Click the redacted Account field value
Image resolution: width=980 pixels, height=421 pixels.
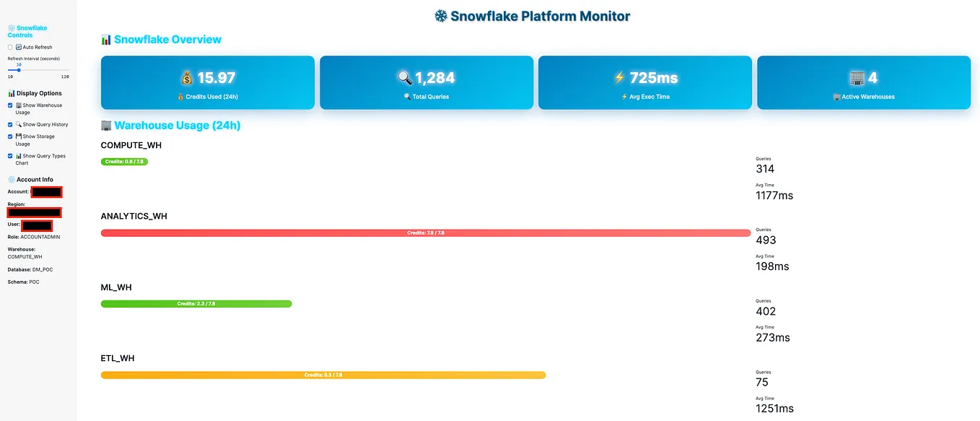(45, 191)
